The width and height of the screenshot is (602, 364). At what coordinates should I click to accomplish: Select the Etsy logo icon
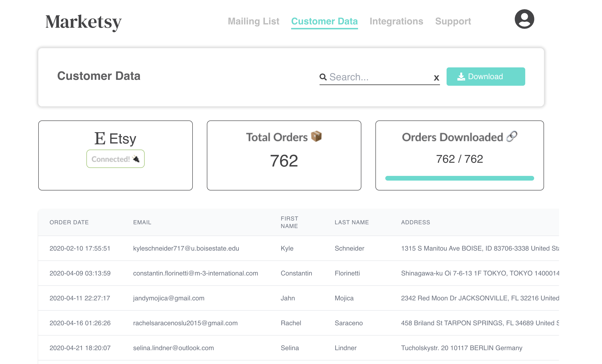100,138
